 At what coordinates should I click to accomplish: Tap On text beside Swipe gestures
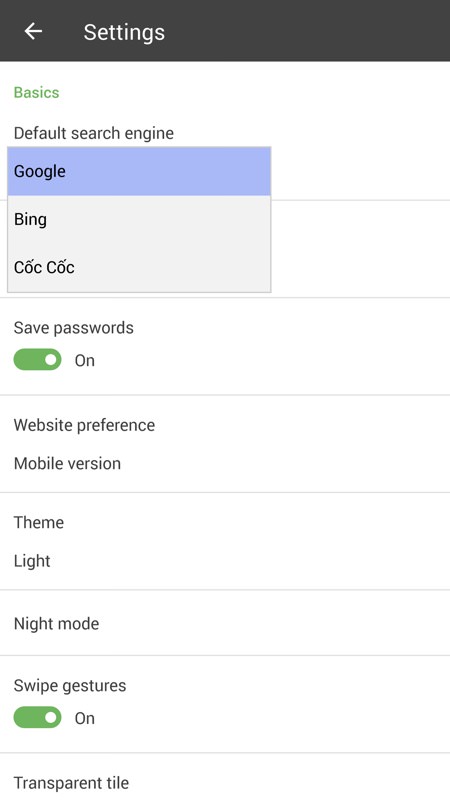(x=85, y=718)
